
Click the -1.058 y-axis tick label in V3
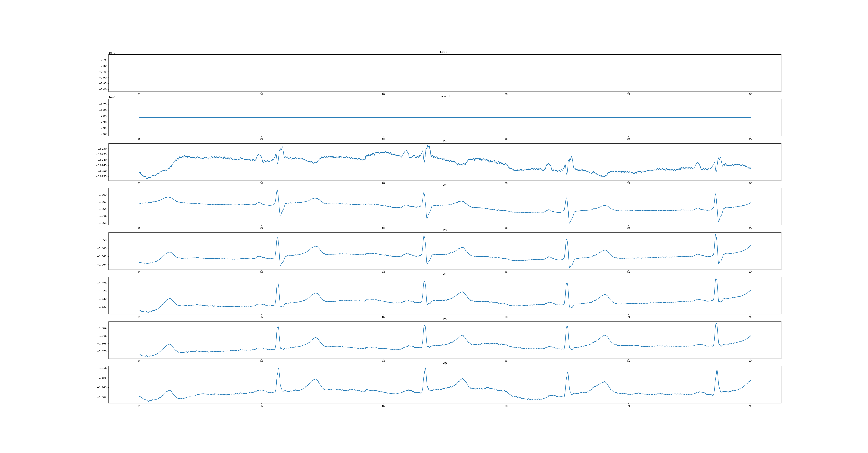click(x=102, y=240)
